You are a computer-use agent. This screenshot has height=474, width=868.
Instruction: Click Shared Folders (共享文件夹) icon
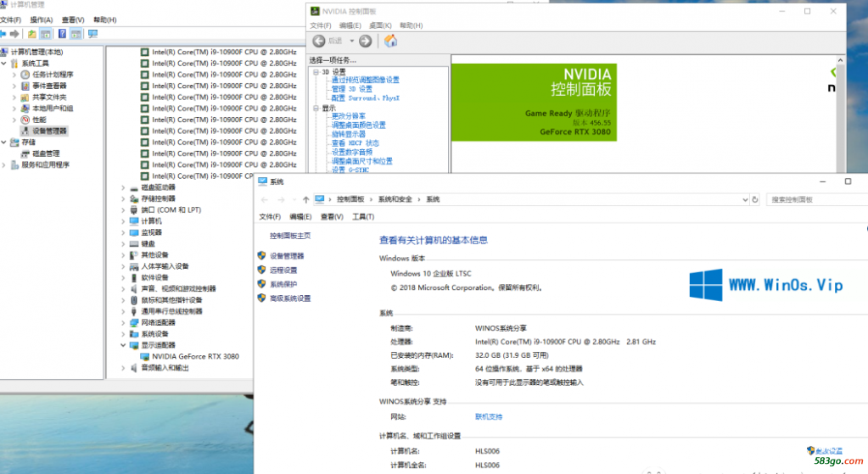pos(25,98)
